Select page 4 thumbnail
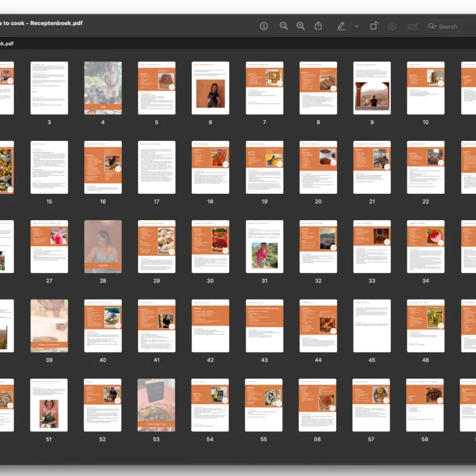This screenshot has width=476, height=476. click(x=103, y=88)
